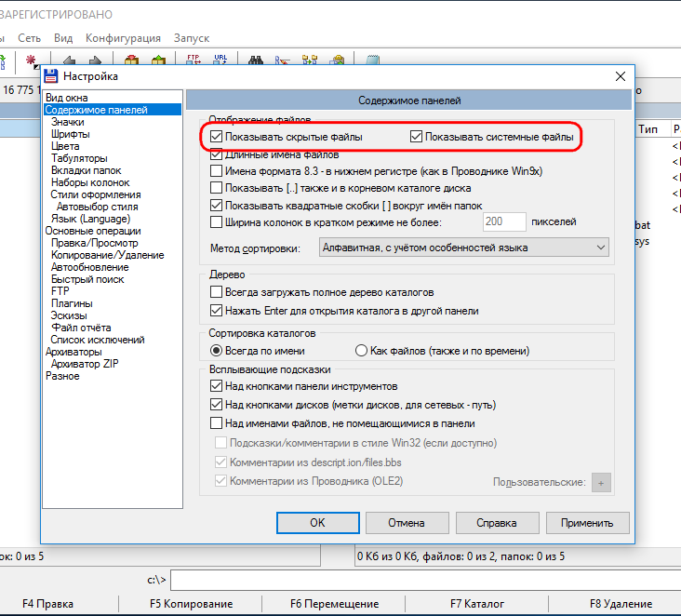The height and width of the screenshot is (616, 681).
Task: Toggle 'Показывать скрытые файлы' checkbox
Action: [x=216, y=137]
